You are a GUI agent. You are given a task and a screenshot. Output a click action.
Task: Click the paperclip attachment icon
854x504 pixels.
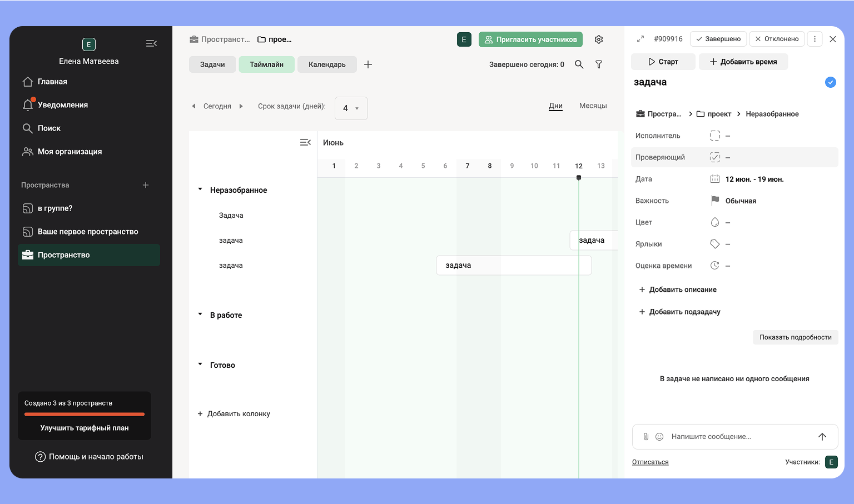click(646, 437)
